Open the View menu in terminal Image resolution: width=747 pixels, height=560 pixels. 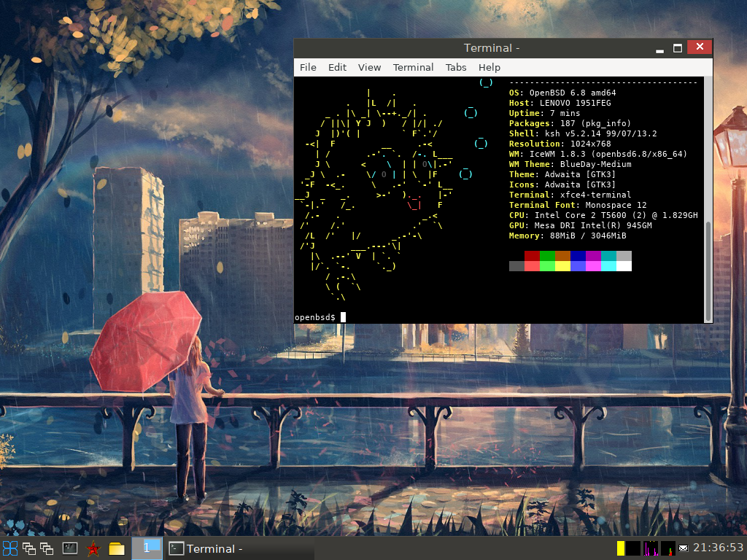click(x=369, y=67)
